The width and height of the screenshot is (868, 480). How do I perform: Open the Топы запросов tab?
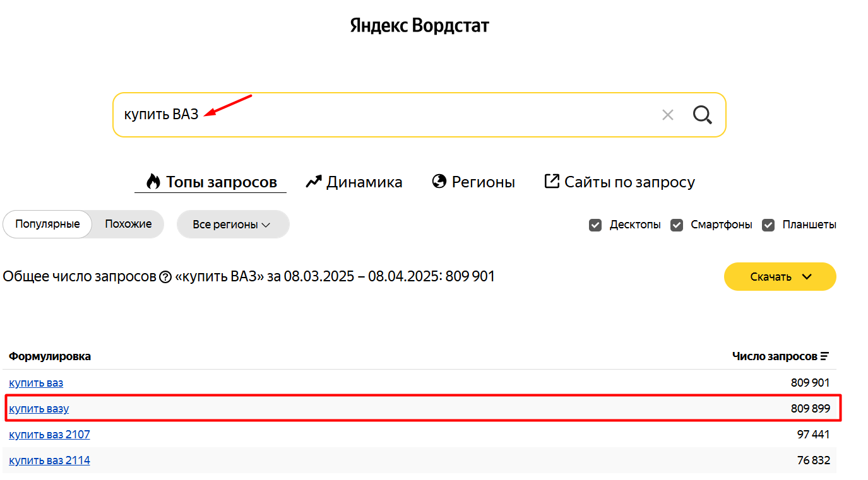[x=211, y=182]
